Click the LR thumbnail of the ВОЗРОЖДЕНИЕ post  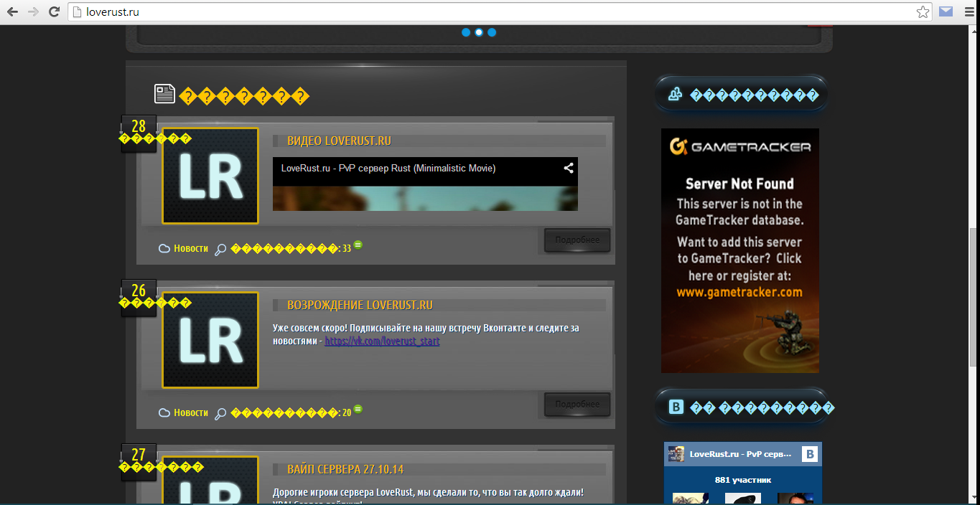coord(210,340)
